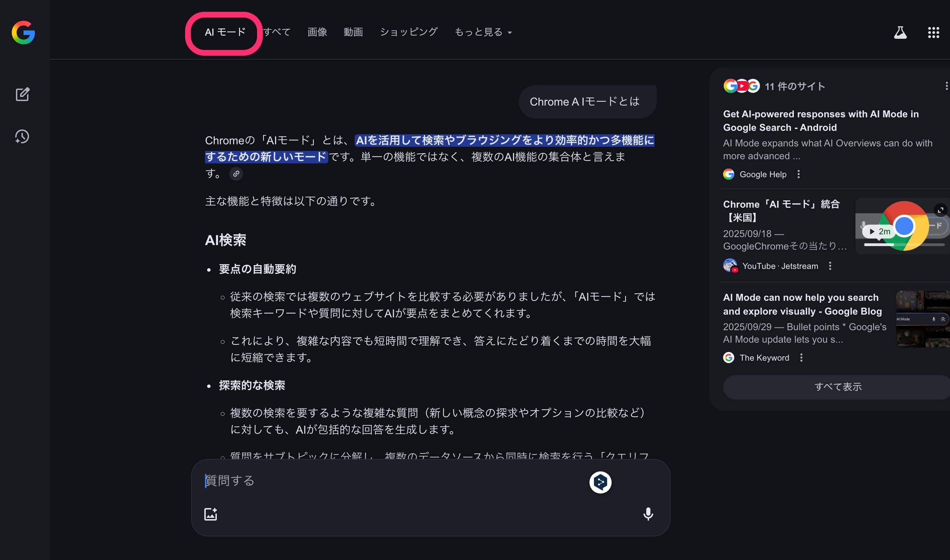This screenshot has width=950, height=560.
Task: Start a new chat via pencil icon
Action: click(x=22, y=94)
